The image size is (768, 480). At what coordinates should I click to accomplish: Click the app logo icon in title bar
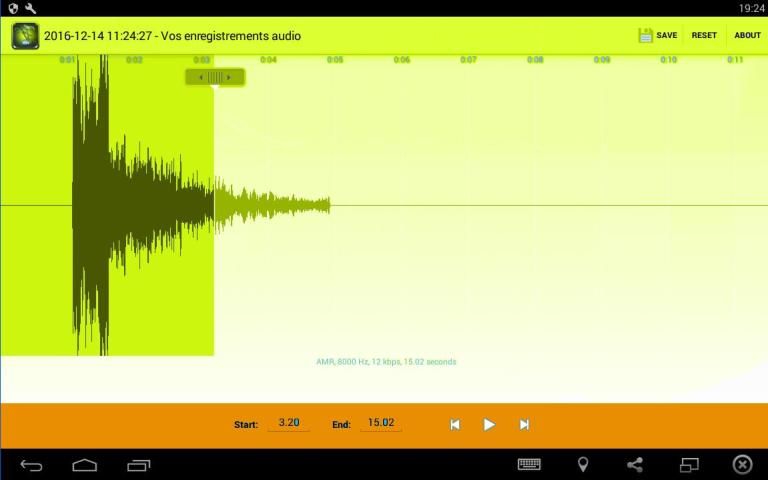coord(25,35)
